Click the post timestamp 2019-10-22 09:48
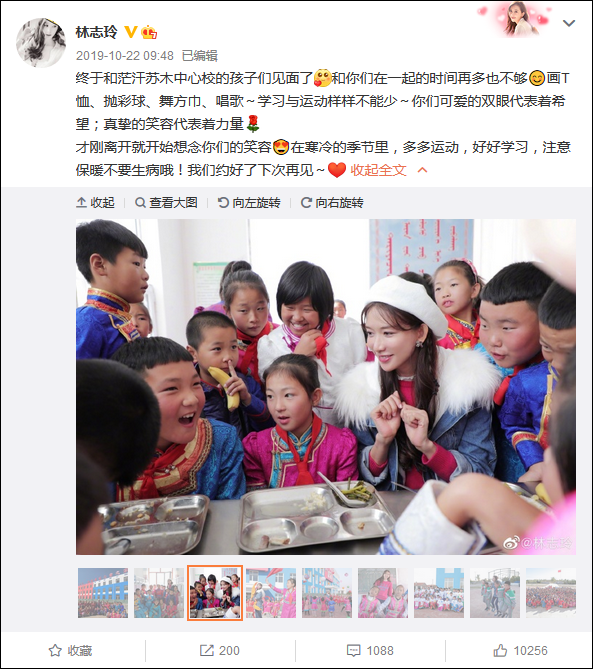The height and width of the screenshot is (669, 593). 125,55
